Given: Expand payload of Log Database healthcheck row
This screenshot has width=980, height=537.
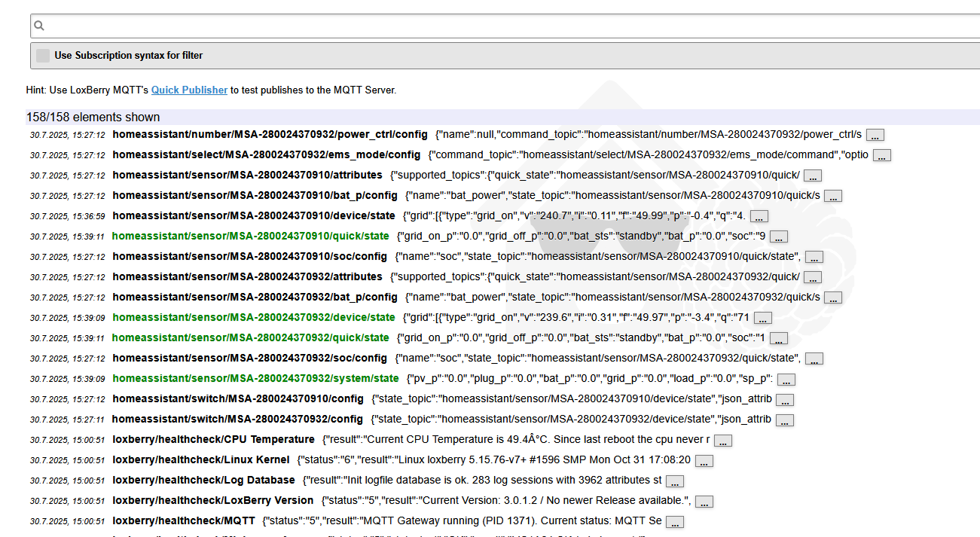Looking at the screenshot, I should point(674,481).
